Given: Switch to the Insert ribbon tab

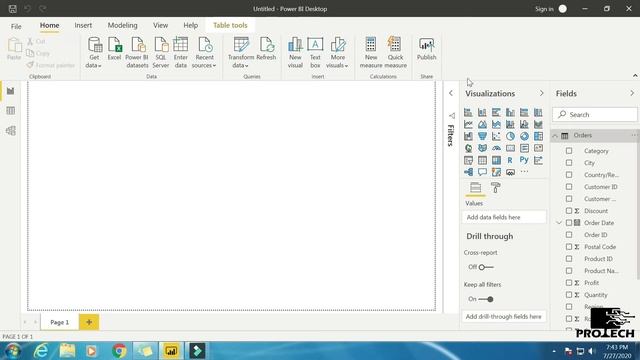Looking at the screenshot, I should click(x=83, y=25).
